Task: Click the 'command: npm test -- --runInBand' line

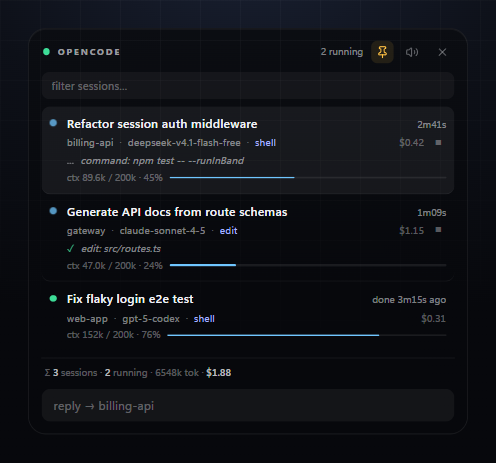Action: pos(162,161)
